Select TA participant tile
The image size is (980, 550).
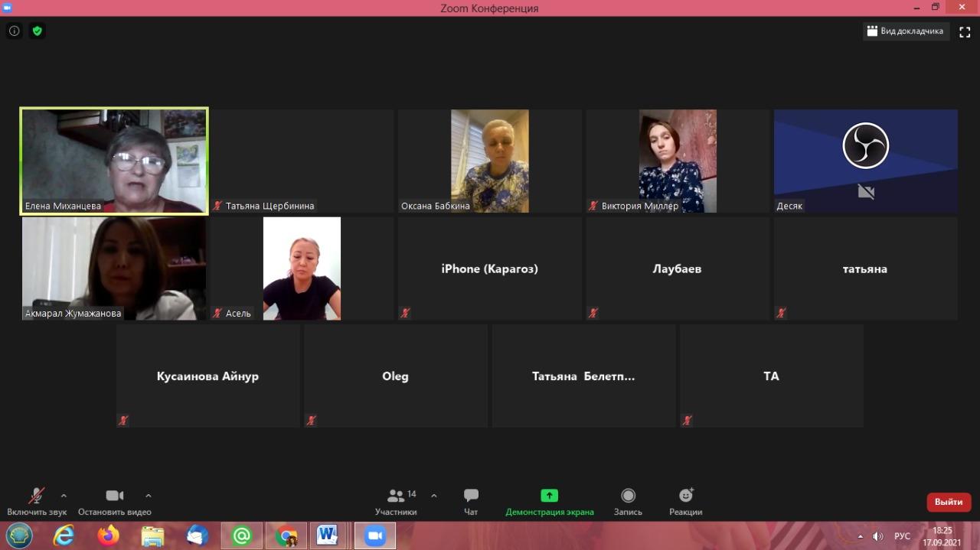771,376
